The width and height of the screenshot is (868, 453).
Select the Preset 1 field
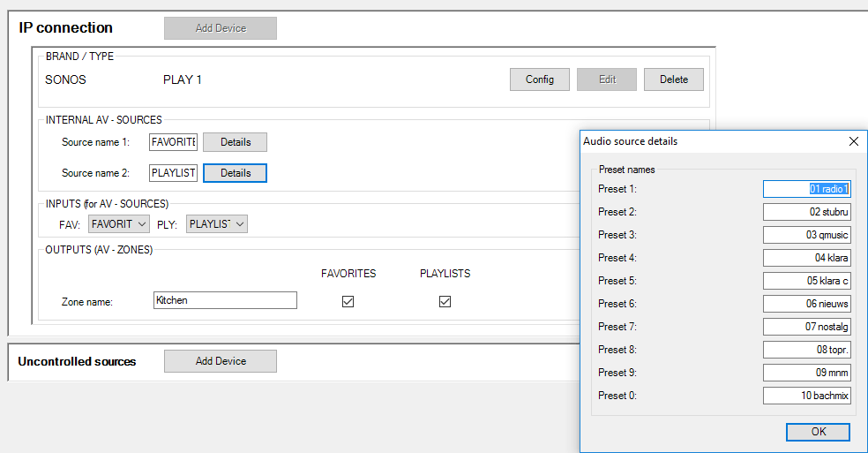(806, 189)
